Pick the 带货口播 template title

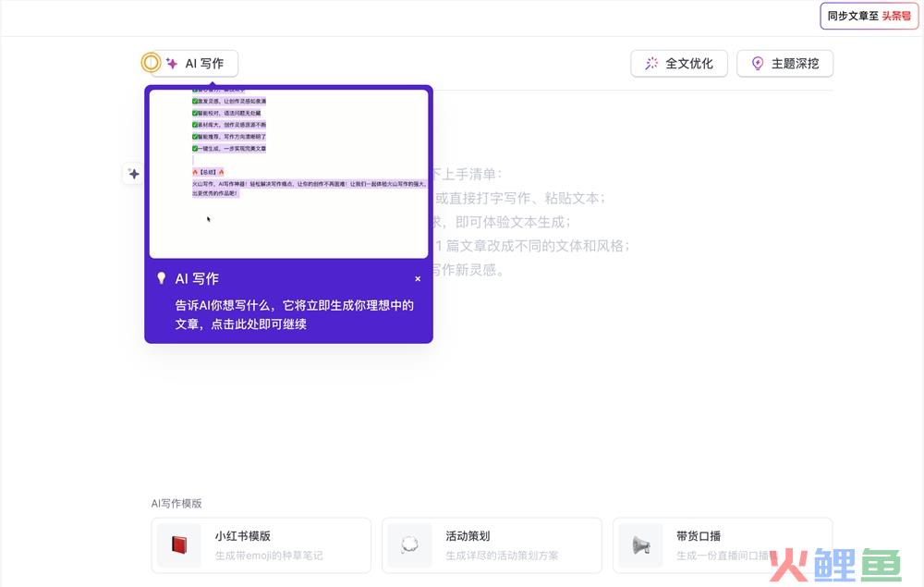click(x=699, y=536)
